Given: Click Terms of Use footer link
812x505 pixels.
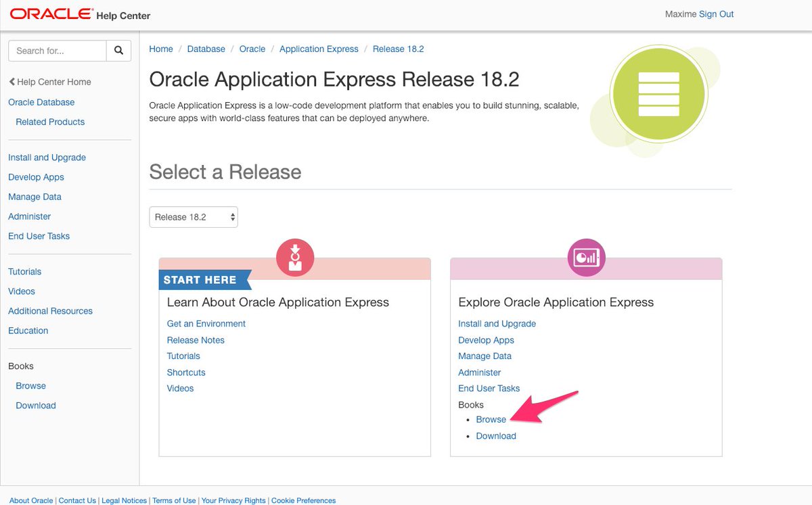Looking at the screenshot, I should point(174,500).
